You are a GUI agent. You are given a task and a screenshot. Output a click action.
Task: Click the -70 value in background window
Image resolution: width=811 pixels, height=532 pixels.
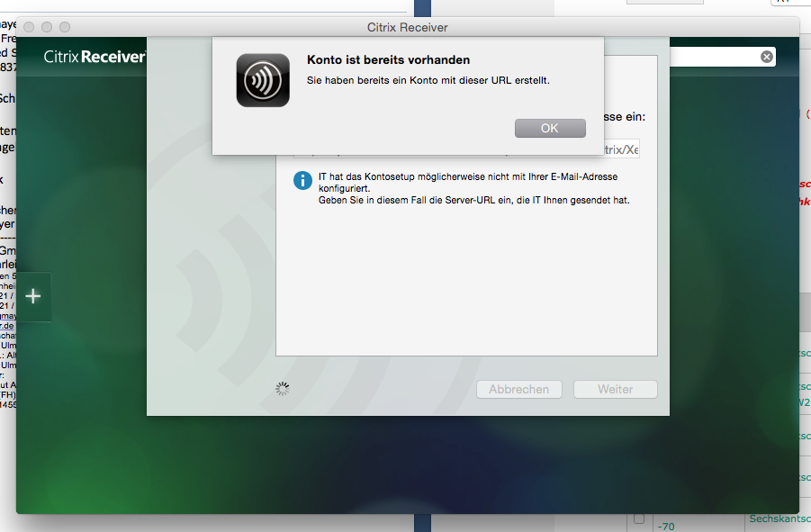(666, 527)
